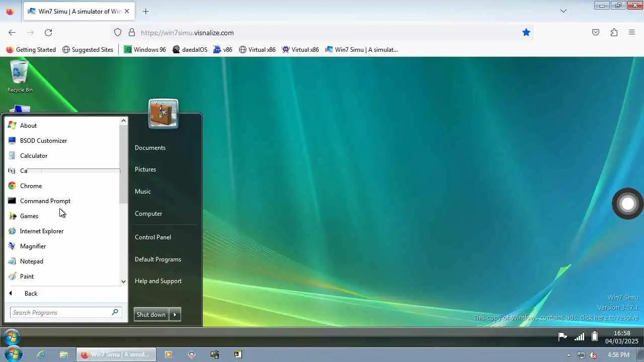Viewport: 644px width, 362px height.
Task: Click the ads notice link to resolve
Action: coord(556,318)
